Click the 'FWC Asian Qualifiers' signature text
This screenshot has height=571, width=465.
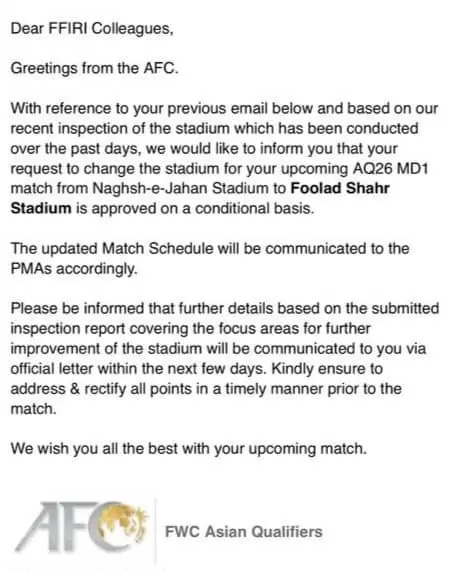(244, 532)
